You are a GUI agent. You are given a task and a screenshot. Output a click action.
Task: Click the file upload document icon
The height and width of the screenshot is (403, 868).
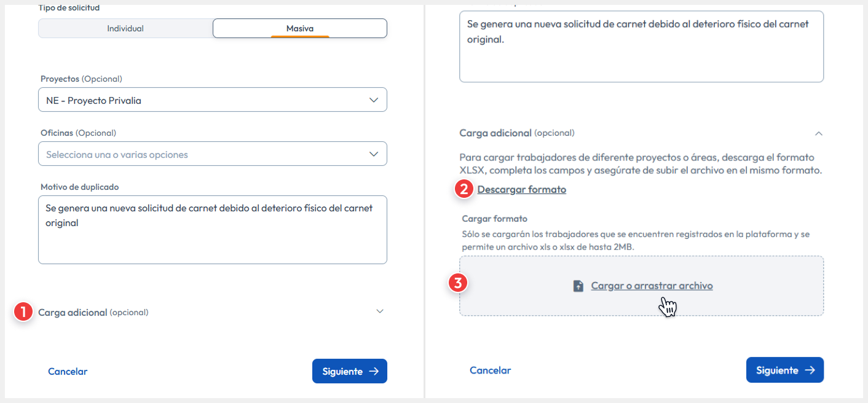(x=578, y=285)
